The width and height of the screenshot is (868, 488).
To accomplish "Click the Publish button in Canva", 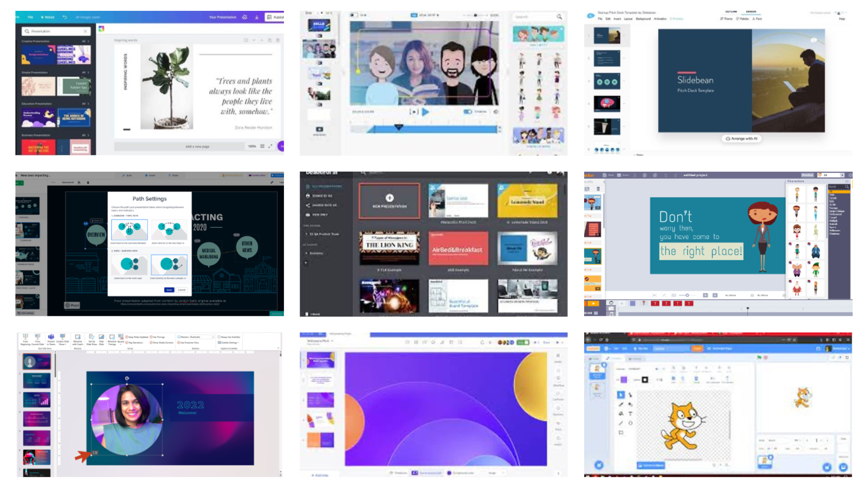I will 274,17.
